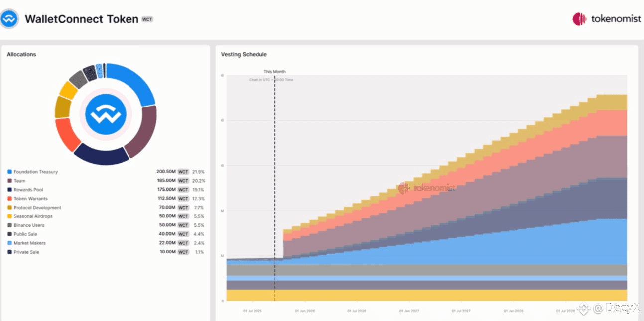Select the Team legend color square
Screen dimensions: 644x321
point(9,181)
